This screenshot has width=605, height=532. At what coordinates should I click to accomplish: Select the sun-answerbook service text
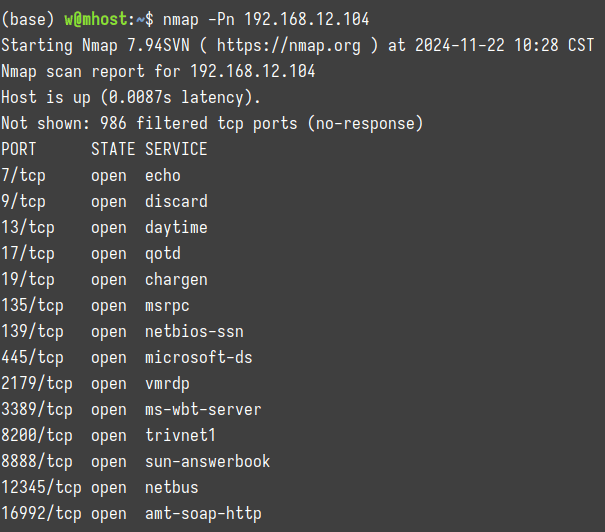(208, 461)
